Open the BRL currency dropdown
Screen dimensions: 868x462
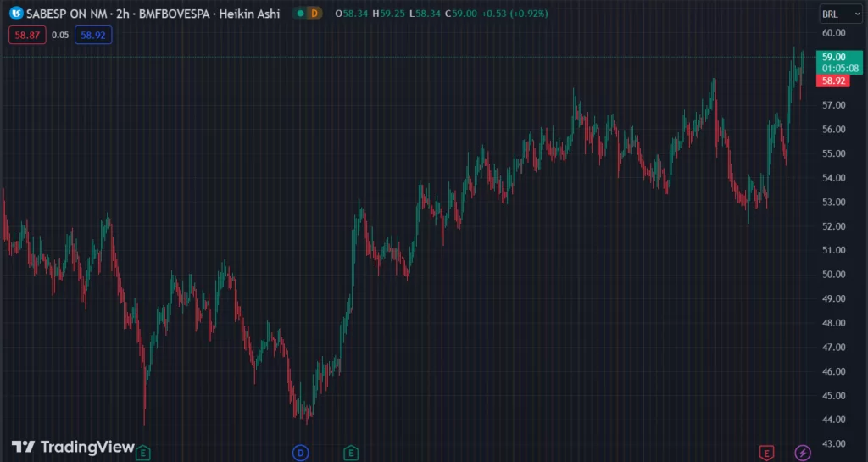pyautogui.click(x=840, y=14)
